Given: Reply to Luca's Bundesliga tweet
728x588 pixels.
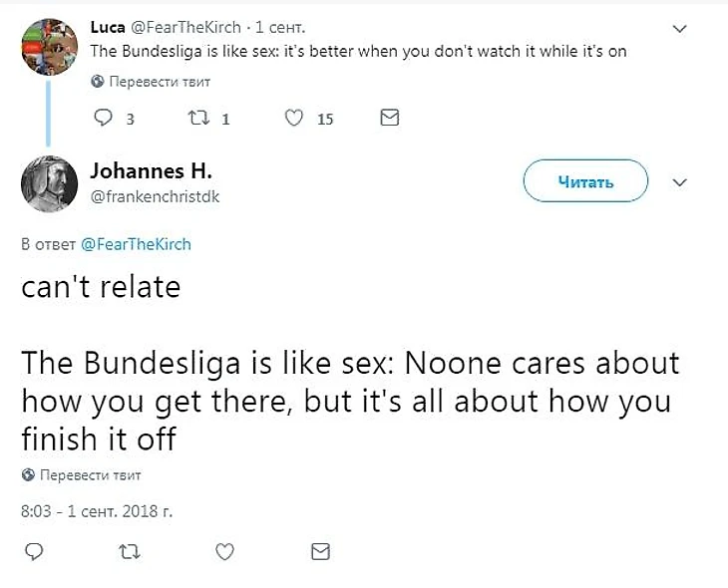Looking at the screenshot, I should pos(105,119).
